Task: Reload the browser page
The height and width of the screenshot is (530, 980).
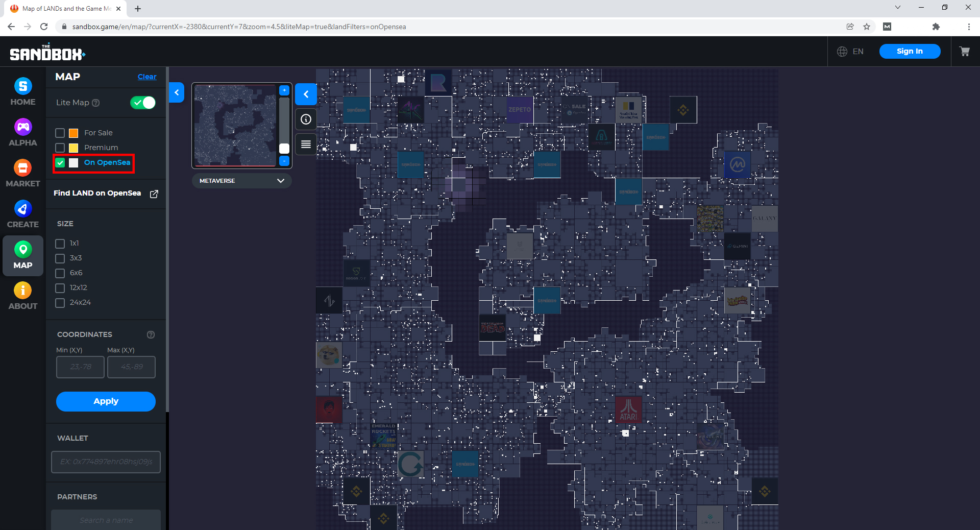Action: coord(44,27)
